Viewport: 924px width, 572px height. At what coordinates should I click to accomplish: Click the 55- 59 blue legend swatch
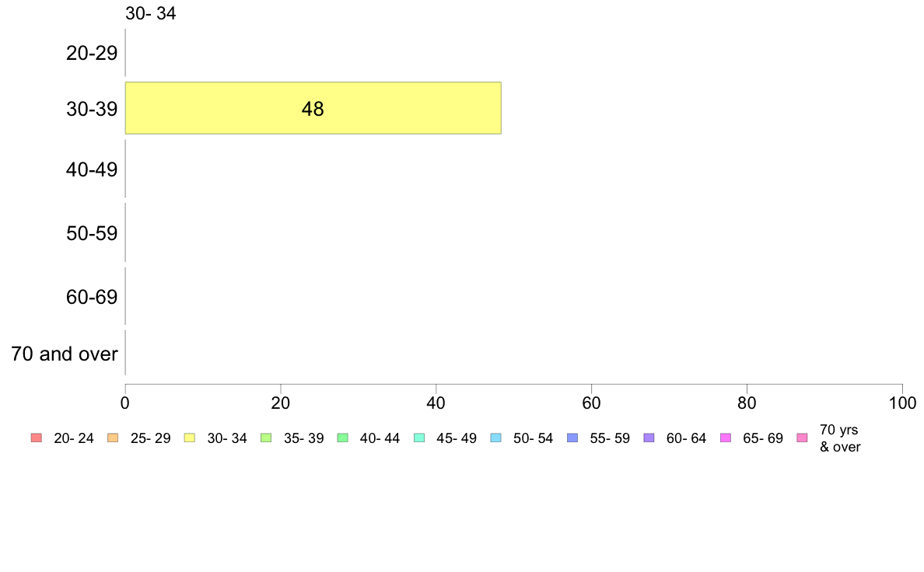(x=572, y=438)
